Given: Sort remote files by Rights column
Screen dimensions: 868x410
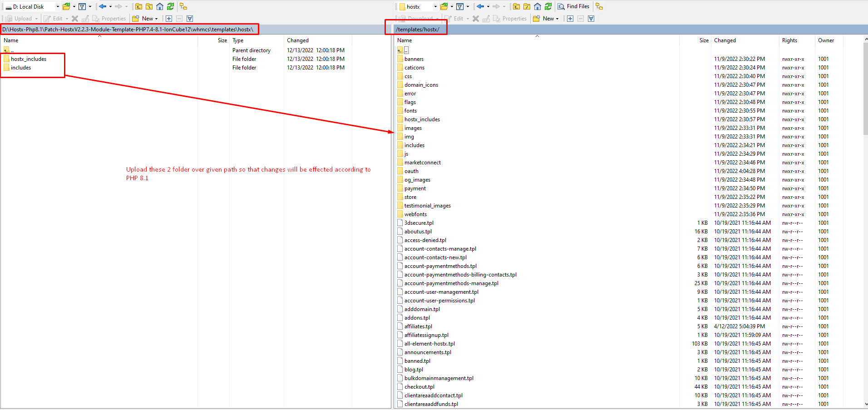Looking at the screenshot, I should tap(789, 40).
